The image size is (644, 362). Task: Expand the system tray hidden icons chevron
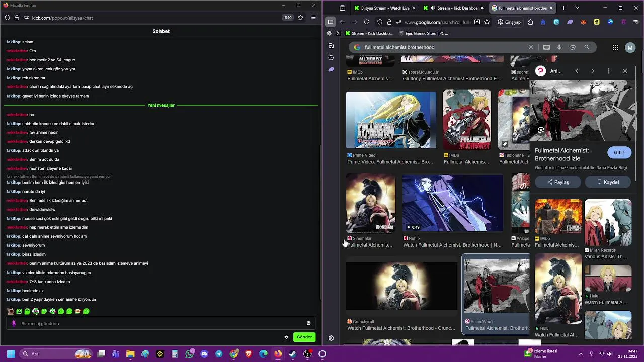(x=581, y=354)
